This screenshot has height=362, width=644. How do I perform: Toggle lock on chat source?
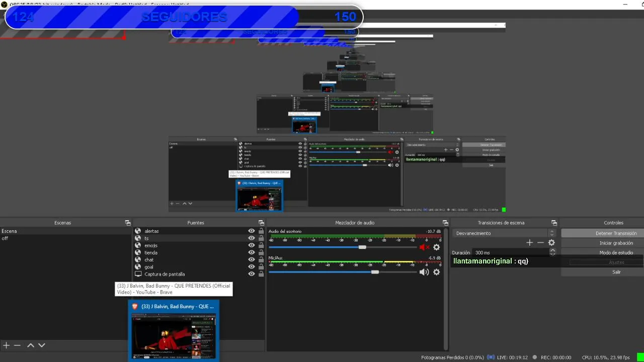click(261, 260)
